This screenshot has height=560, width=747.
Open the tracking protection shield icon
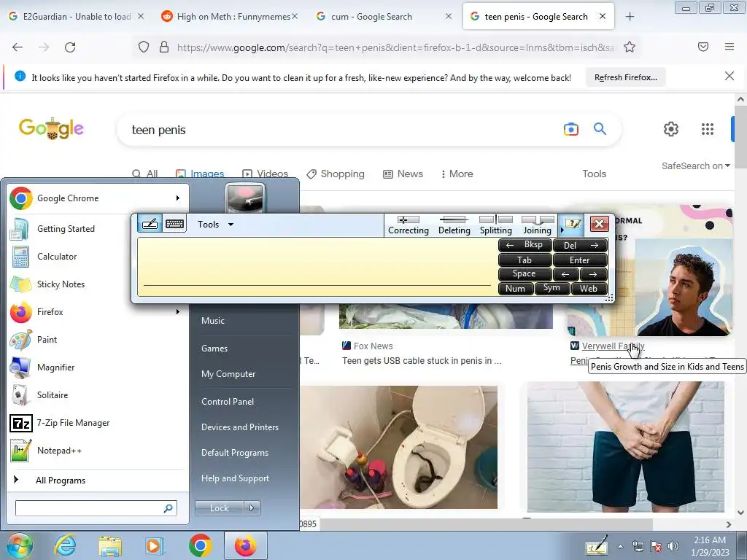pyautogui.click(x=144, y=47)
